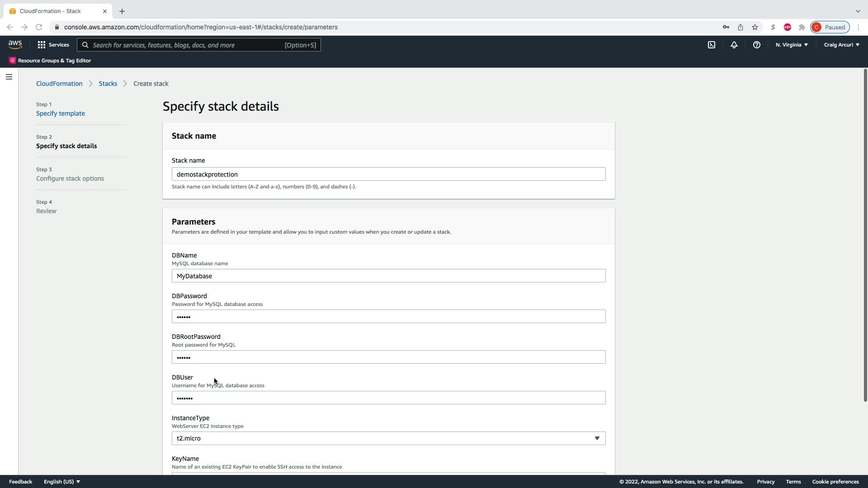Open the notifications bell icon

pyautogui.click(x=734, y=45)
